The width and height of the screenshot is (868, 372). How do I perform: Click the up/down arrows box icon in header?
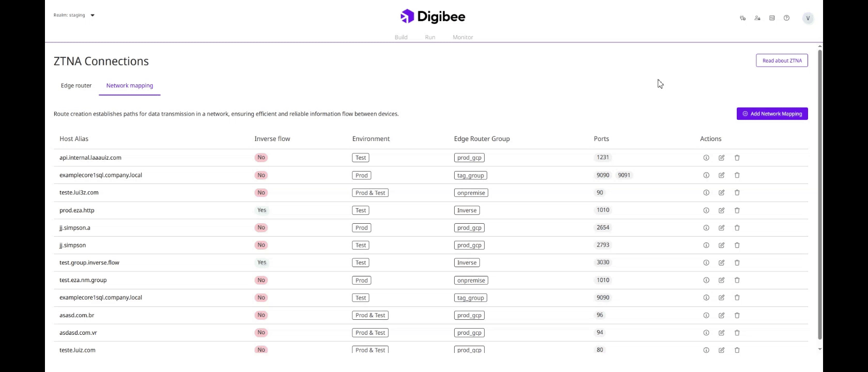(772, 18)
